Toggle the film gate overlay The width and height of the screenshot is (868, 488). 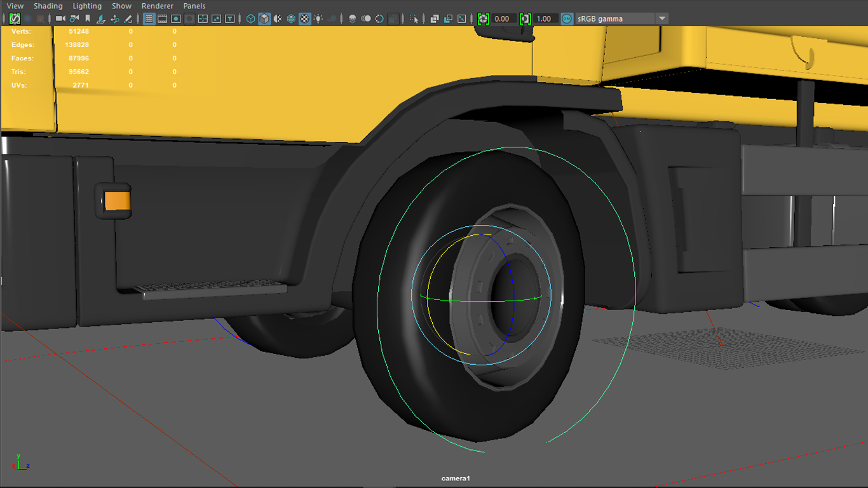coord(163,19)
